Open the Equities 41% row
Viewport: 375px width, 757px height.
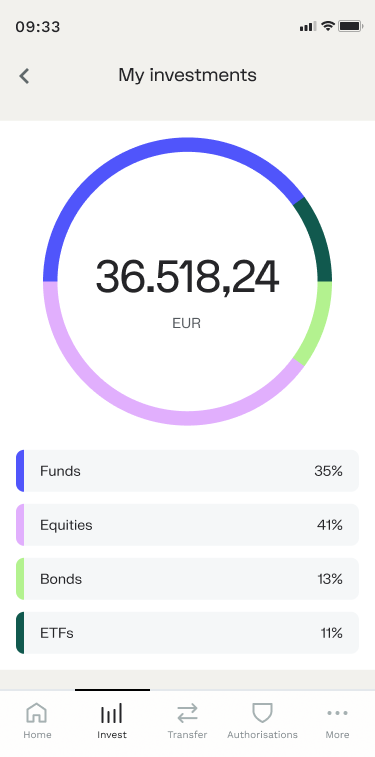coord(187,525)
